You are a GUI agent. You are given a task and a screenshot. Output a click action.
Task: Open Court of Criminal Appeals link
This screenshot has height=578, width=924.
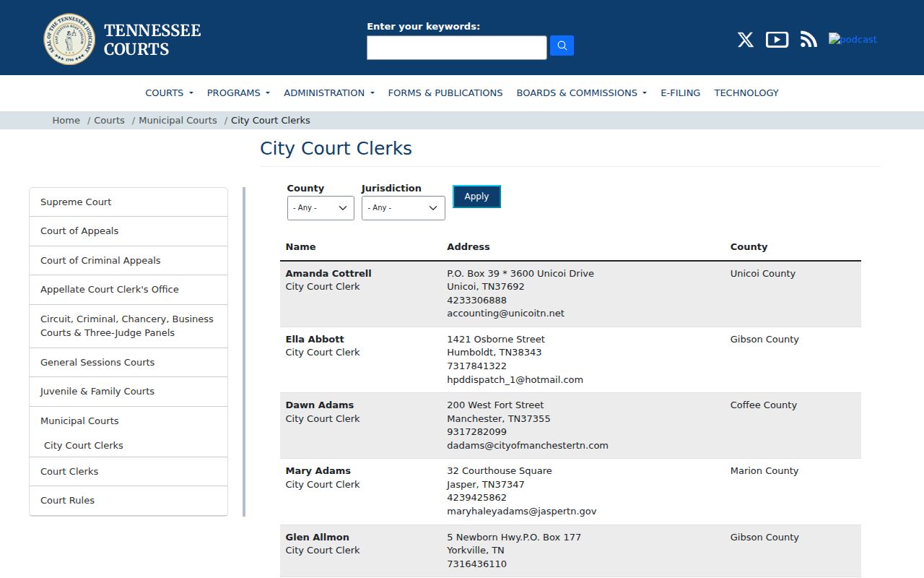128,261
